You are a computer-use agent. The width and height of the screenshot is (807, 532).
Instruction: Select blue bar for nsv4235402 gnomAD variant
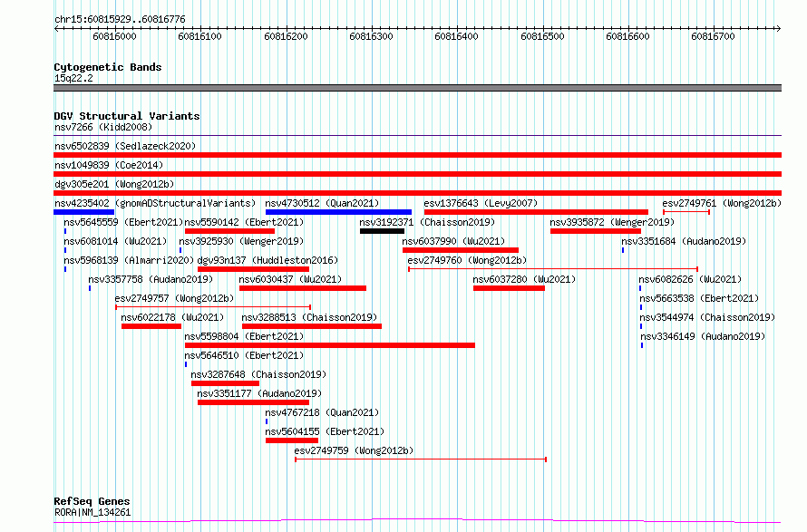tap(84, 212)
